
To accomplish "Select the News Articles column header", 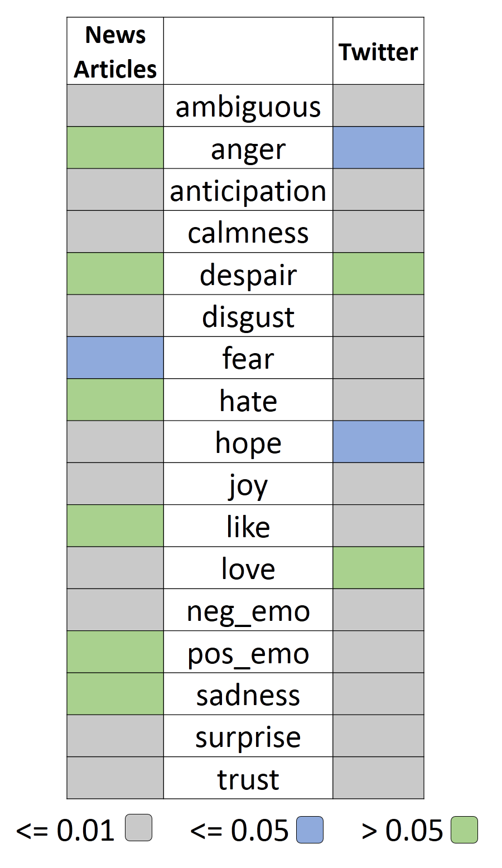I will (115, 52).
